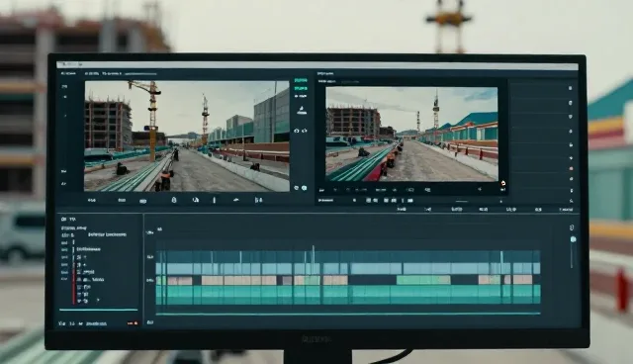633x364 pixels.
Task: Click the program monitor video preview
Action: tap(411, 134)
